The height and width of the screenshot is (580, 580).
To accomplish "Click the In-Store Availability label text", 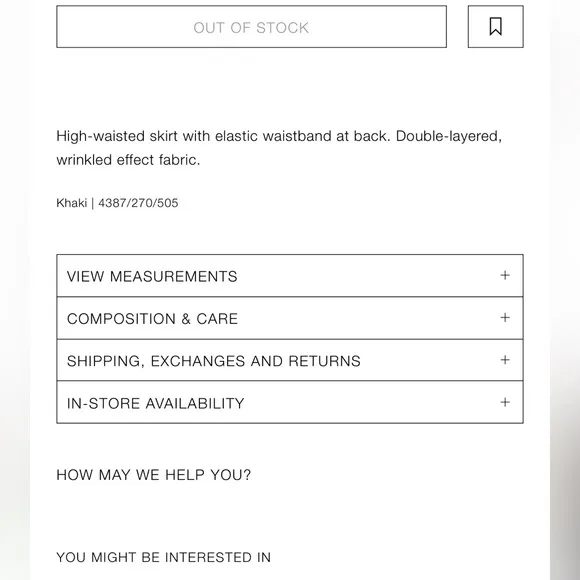I will 156,403.
